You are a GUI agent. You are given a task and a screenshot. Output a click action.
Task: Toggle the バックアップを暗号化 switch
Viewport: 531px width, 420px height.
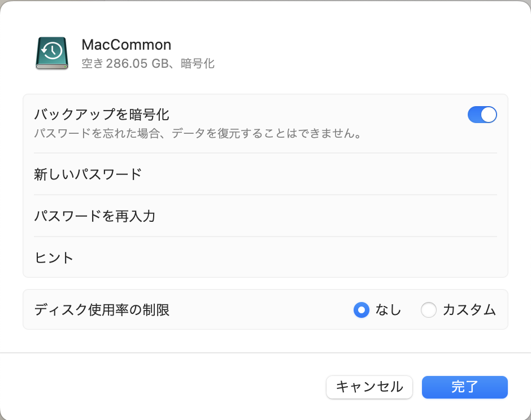click(x=482, y=115)
